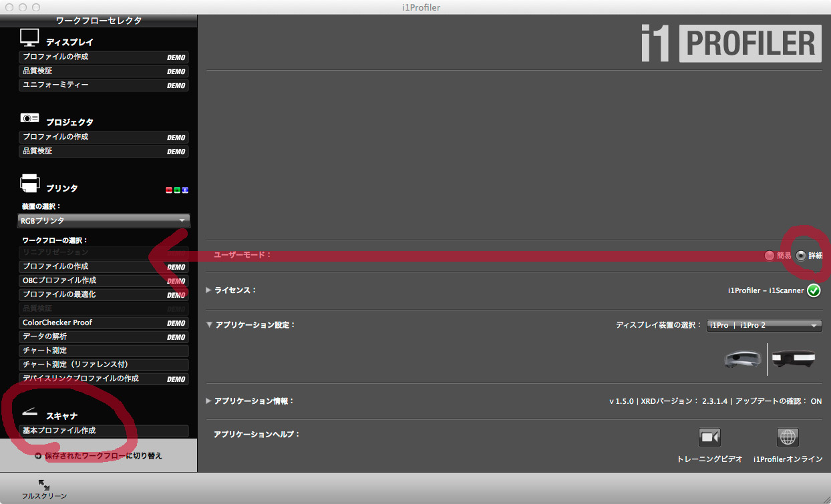Open the RGBプリンタ device dropdown
This screenshot has width=831, height=504.
(x=104, y=220)
